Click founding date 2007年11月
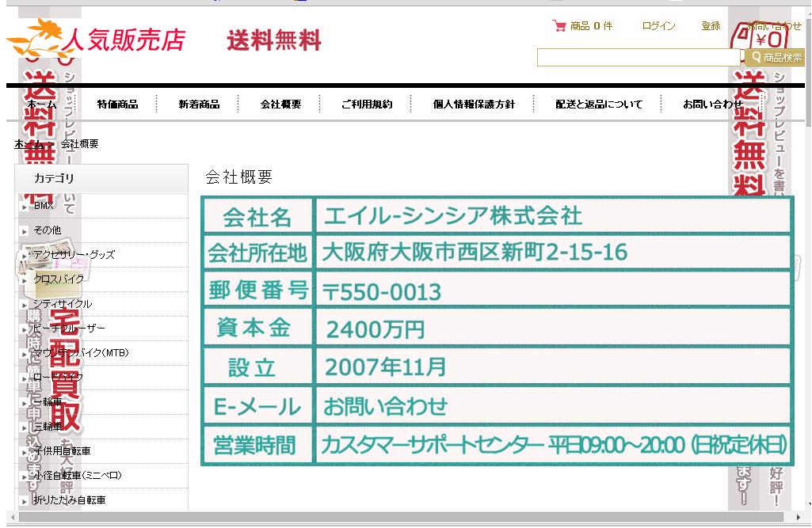 (385, 367)
